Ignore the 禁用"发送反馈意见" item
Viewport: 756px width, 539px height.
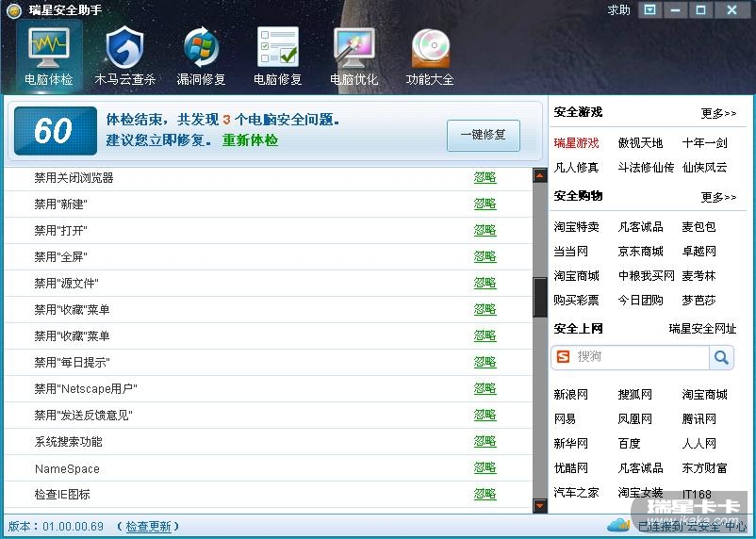pos(485,416)
